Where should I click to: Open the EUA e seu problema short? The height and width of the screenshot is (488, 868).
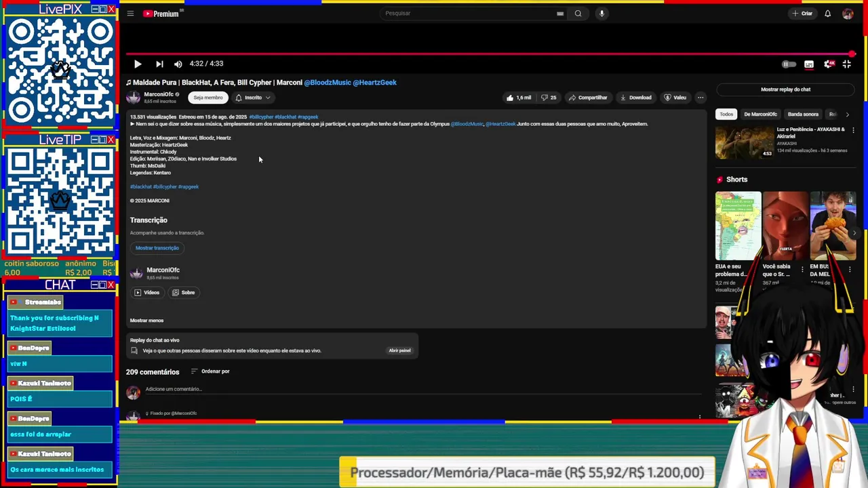pyautogui.click(x=738, y=226)
